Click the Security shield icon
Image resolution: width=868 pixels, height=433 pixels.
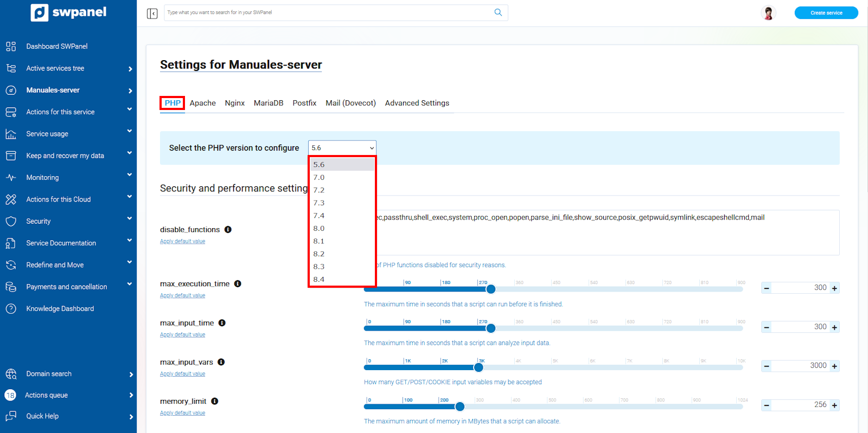pyautogui.click(x=11, y=221)
